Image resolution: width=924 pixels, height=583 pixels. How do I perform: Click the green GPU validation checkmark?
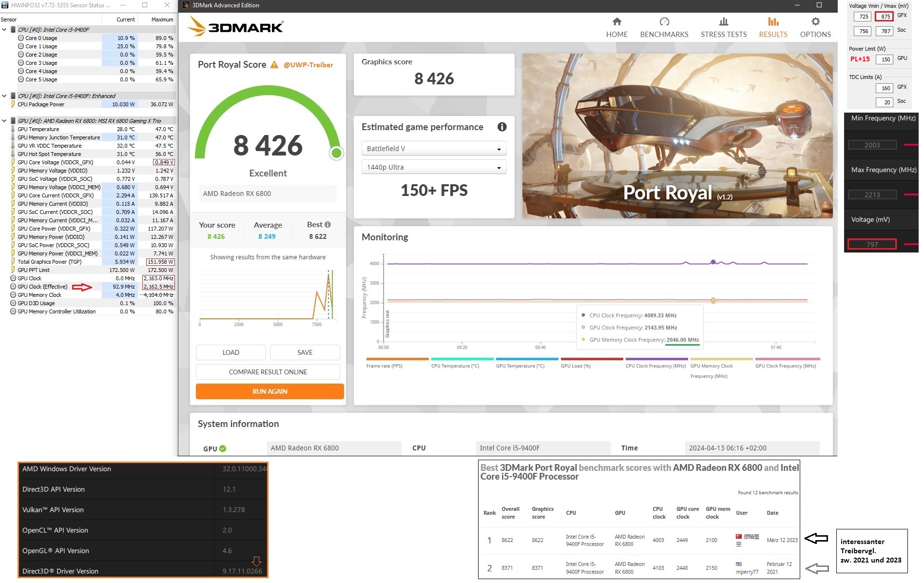[x=223, y=448]
